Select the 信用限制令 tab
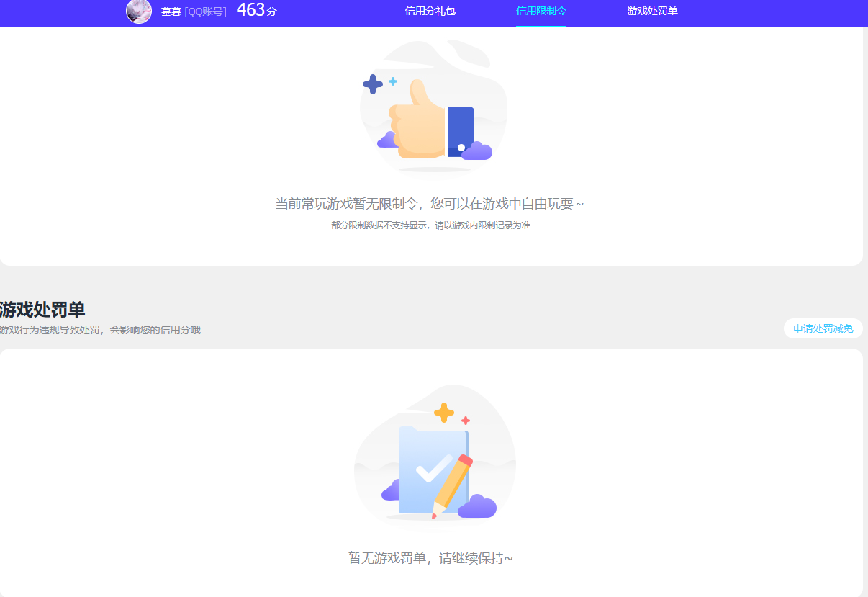This screenshot has width=868, height=597. pyautogui.click(x=541, y=12)
